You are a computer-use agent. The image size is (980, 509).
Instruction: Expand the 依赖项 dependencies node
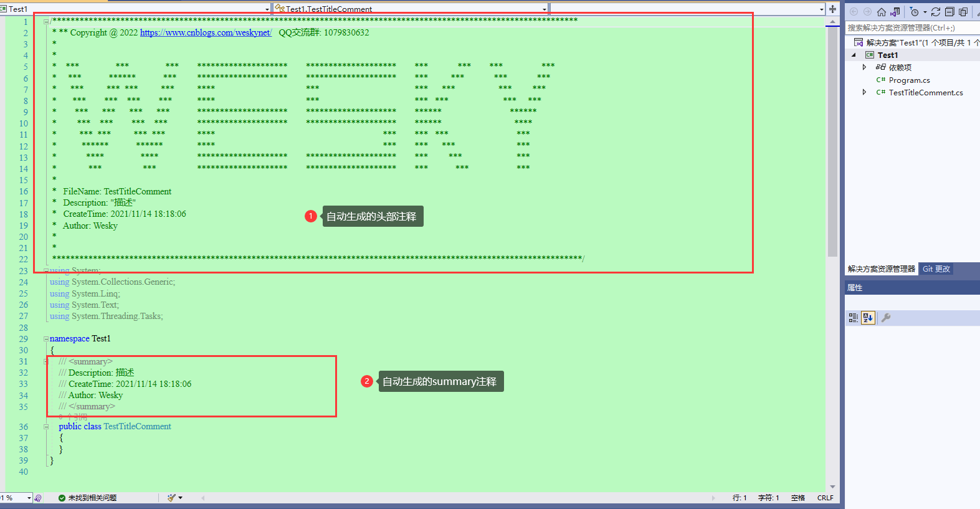tap(864, 67)
